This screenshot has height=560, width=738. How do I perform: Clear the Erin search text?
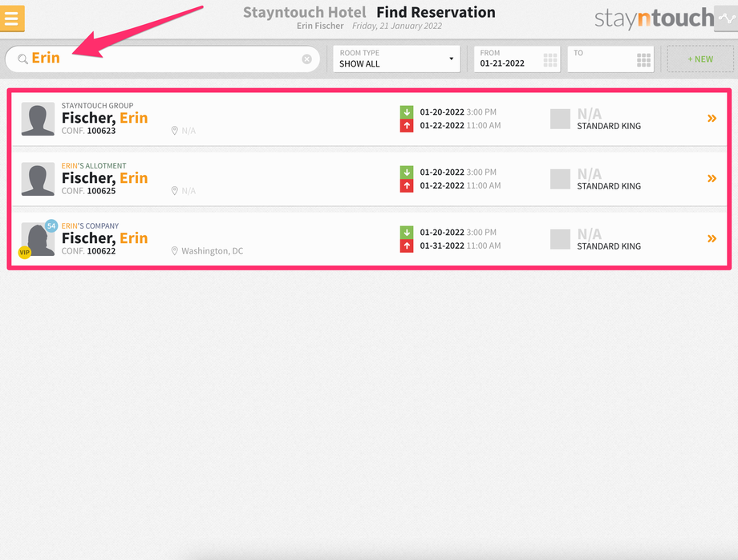click(307, 59)
